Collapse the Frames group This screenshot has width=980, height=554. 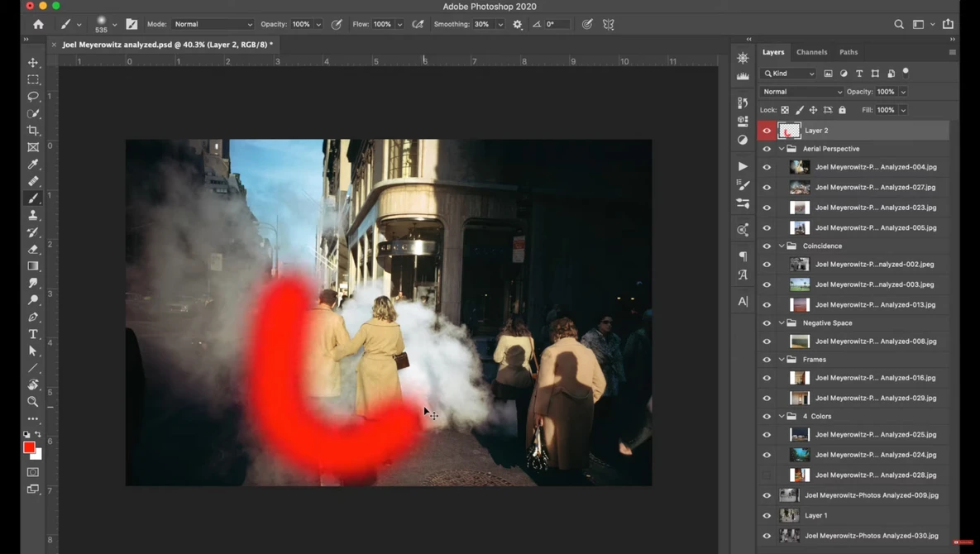tap(782, 360)
